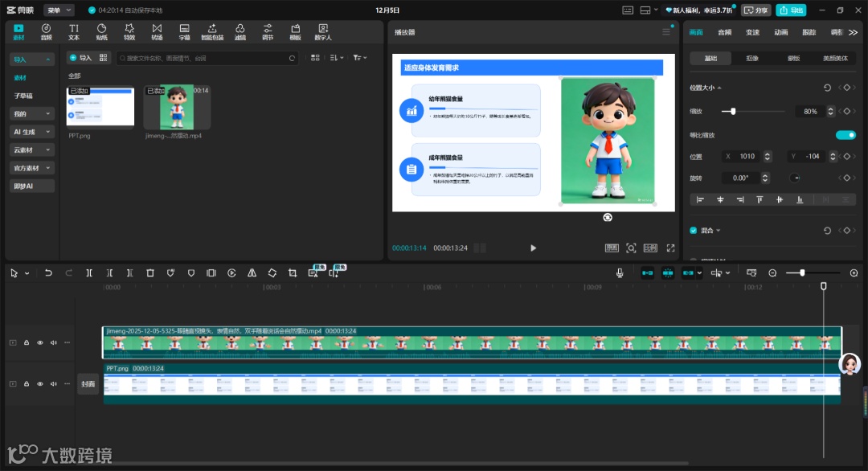The image size is (868, 471).
Task: Click the undo arrow in timeline toolbar
Action: [48, 273]
